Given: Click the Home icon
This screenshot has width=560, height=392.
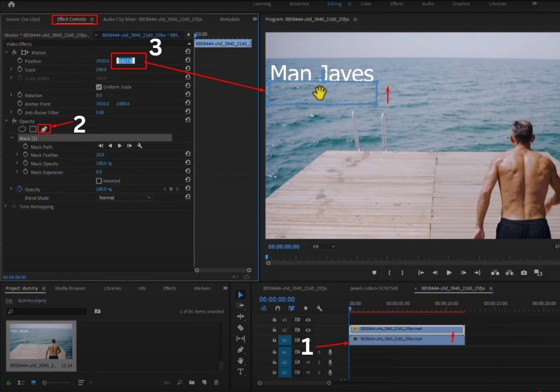Looking at the screenshot, I should point(11,4).
